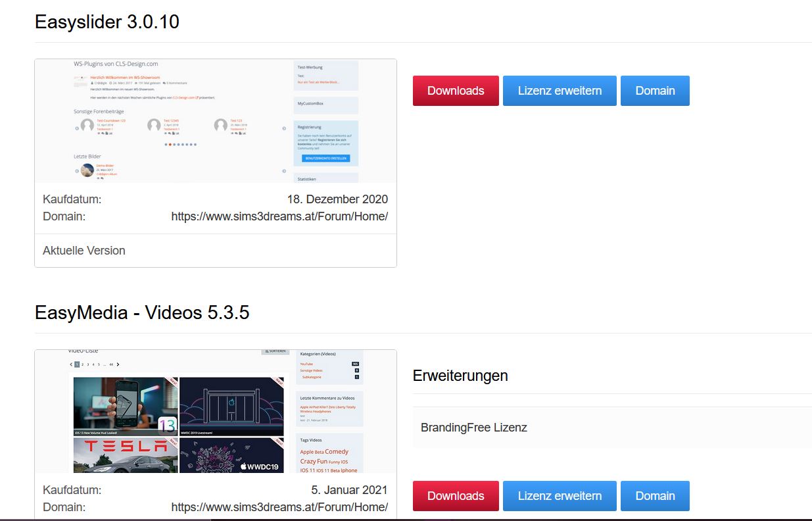Viewport: 812px width, 521px height.
Task: Click the Easyslider 3.0.10 heading
Action: (107, 22)
